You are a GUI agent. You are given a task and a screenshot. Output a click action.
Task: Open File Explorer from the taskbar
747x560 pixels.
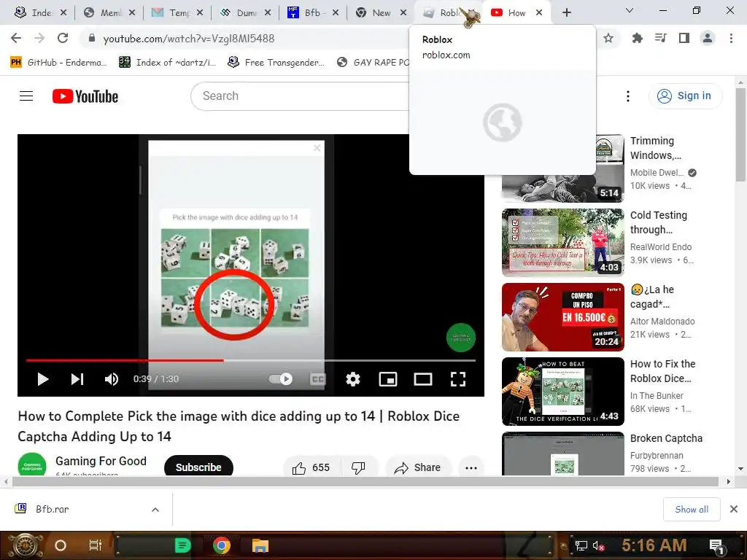[260, 545]
